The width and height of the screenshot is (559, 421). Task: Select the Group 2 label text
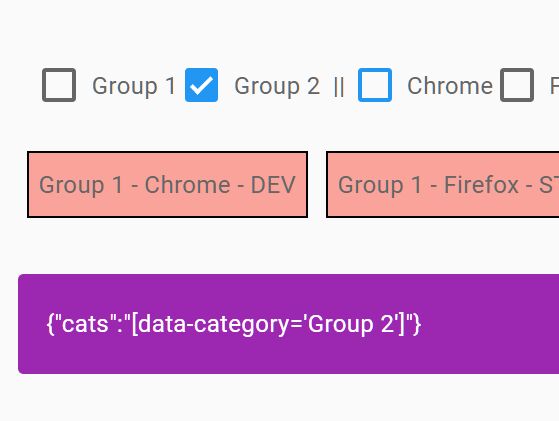click(277, 86)
